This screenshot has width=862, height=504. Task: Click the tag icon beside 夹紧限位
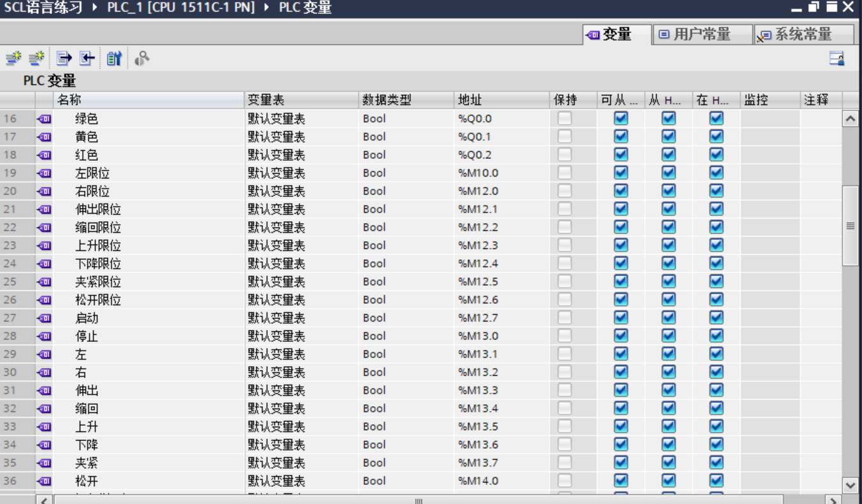pyautogui.click(x=44, y=282)
